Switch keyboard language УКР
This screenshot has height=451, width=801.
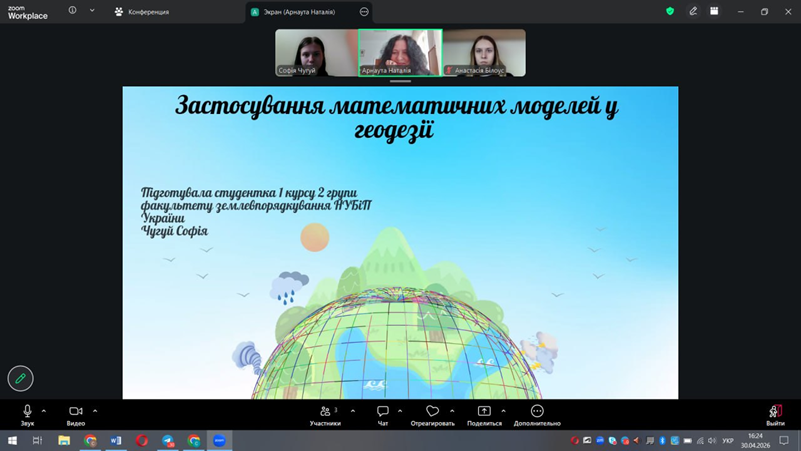tap(727, 440)
